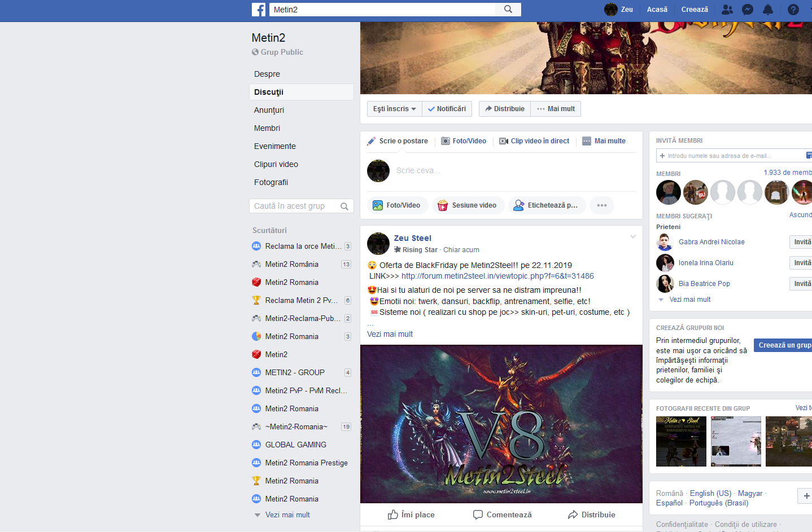
Task: Click the Foto/Video composer tab icon
Action: [446, 141]
